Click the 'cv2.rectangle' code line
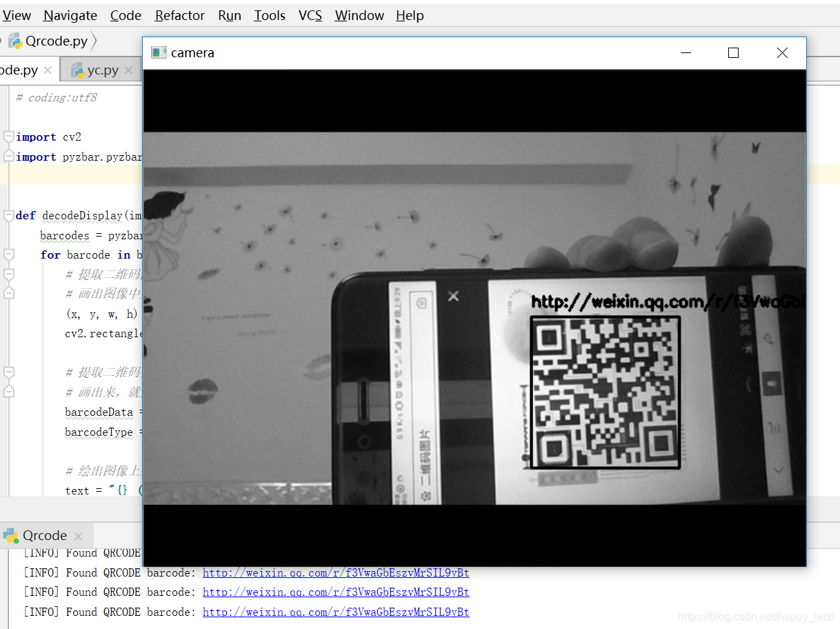The height and width of the screenshot is (629, 840). coord(103,333)
